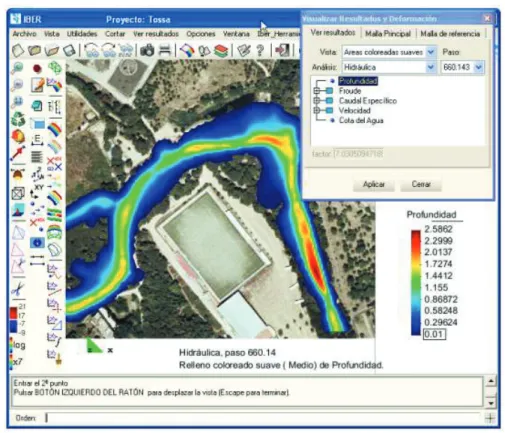Viewport: 505px width, 433px height.
Task: Open the Opciones menu
Action: click(x=201, y=34)
